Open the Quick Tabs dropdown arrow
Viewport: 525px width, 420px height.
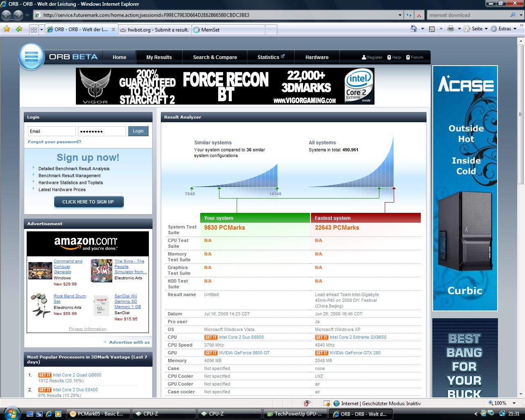[41, 30]
